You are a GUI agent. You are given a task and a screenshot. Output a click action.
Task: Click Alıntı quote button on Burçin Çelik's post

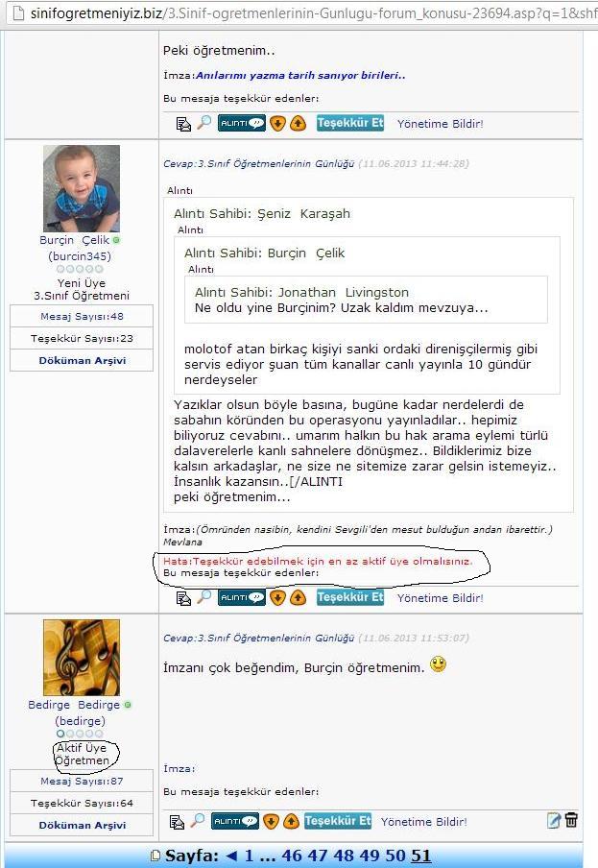(x=242, y=598)
